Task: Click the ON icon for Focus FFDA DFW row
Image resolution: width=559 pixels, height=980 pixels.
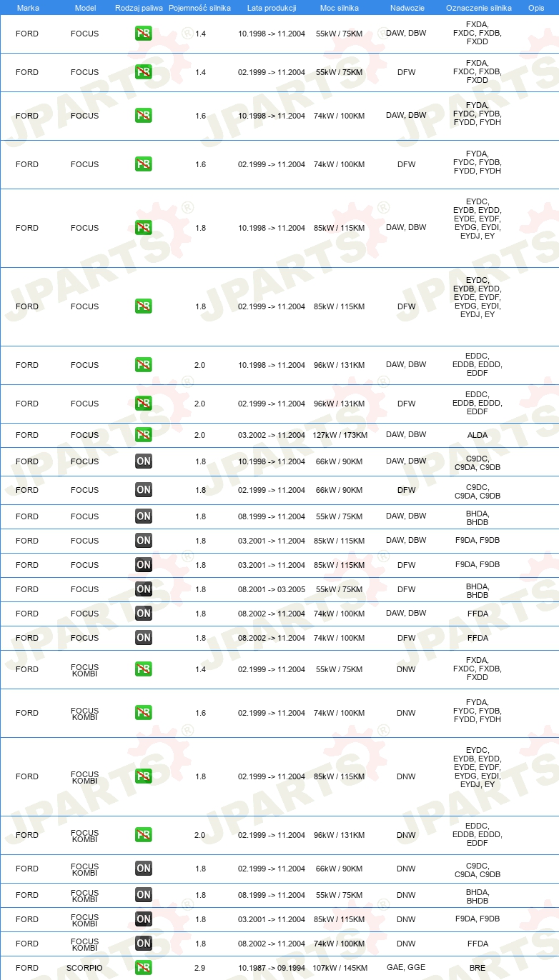Action: 144,638
